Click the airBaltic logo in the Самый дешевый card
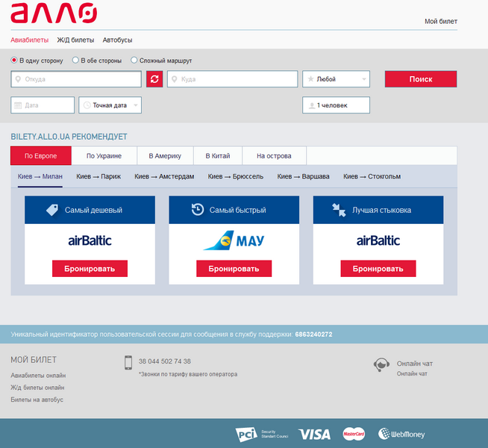Viewport: 488px width, 448px height. coord(90,240)
